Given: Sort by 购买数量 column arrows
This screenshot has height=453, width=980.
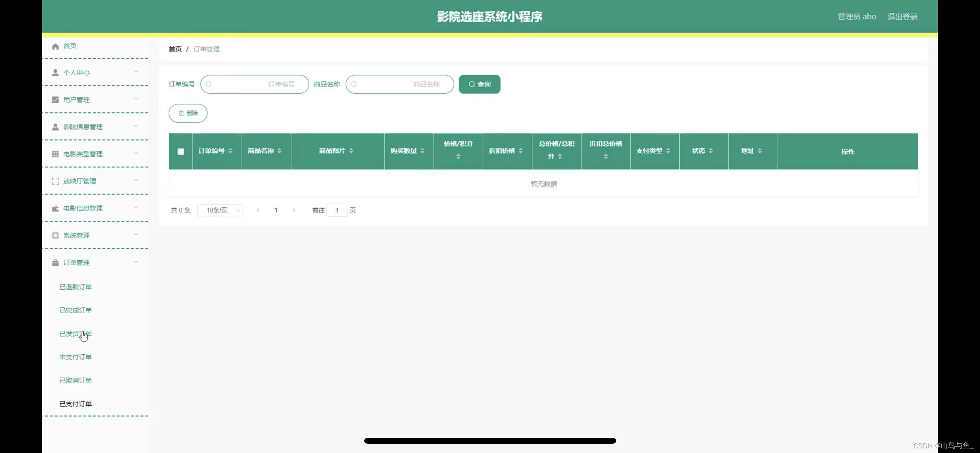Looking at the screenshot, I should click(x=422, y=151).
